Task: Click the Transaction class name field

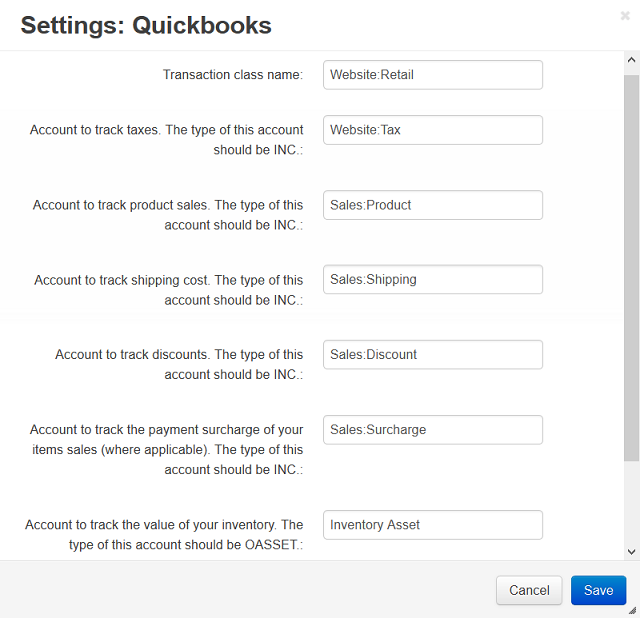Action: pos(433,75)
